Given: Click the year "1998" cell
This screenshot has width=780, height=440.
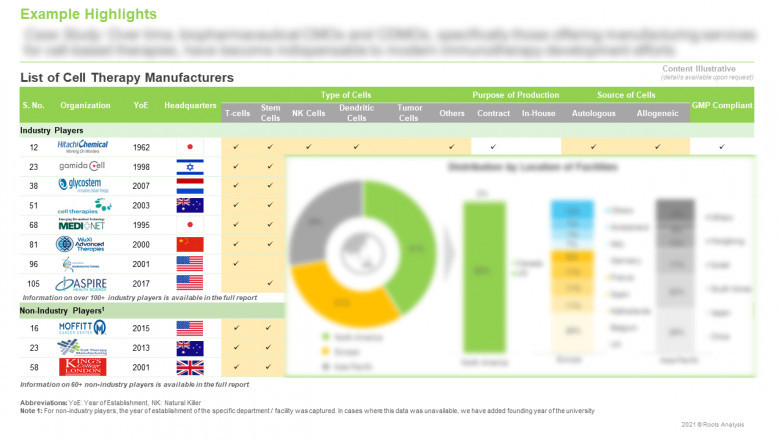Looking at the screenshot, I should tap(141, 167).
